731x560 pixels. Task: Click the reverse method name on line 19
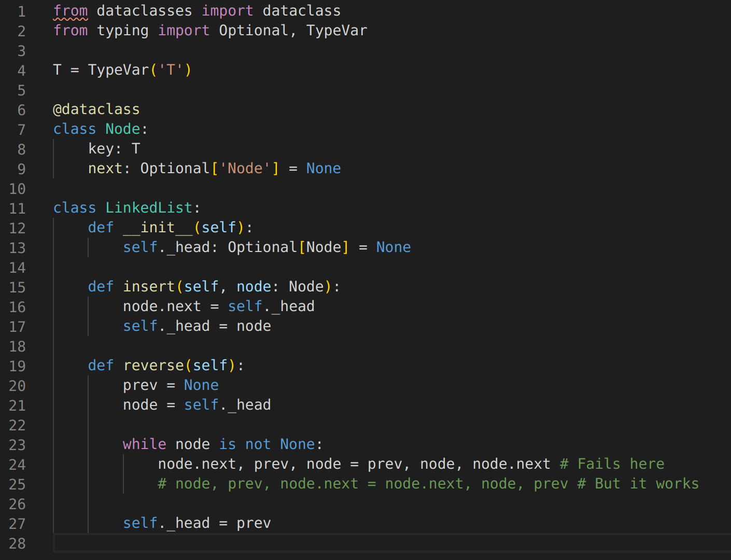pyautogui.click(x=153, y=365)
